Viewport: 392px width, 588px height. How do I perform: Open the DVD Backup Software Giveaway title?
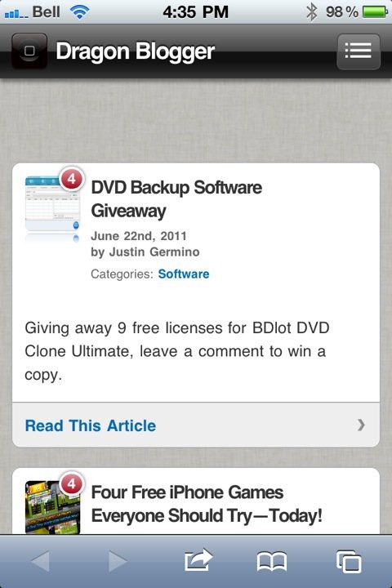click(x=176, y=198)
